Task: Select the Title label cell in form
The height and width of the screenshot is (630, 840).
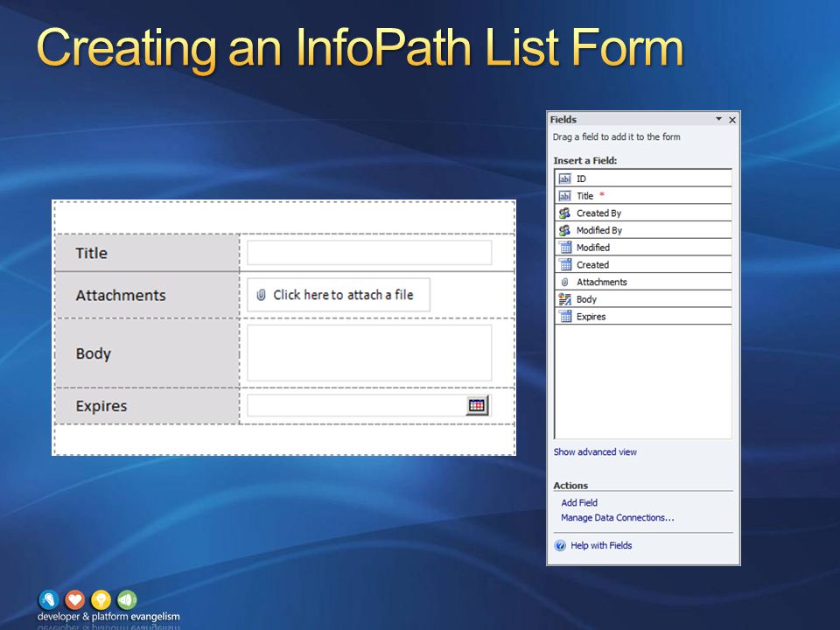Action: click(147, 253)
